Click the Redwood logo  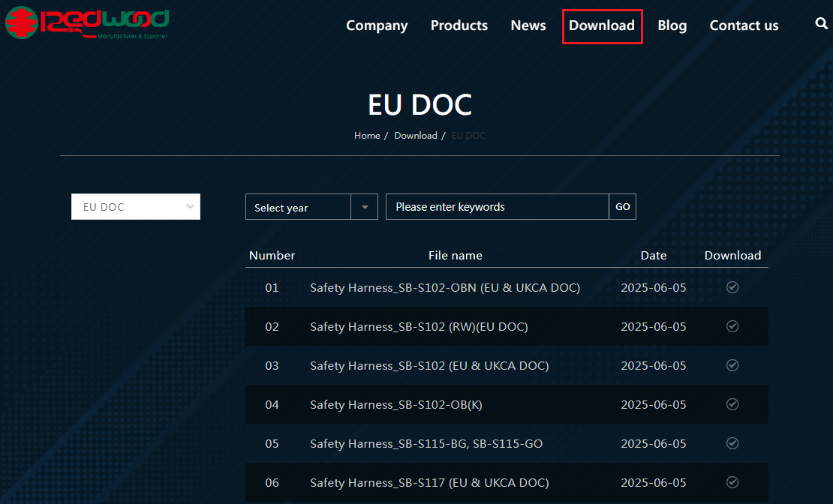click(x=87, y=24)
